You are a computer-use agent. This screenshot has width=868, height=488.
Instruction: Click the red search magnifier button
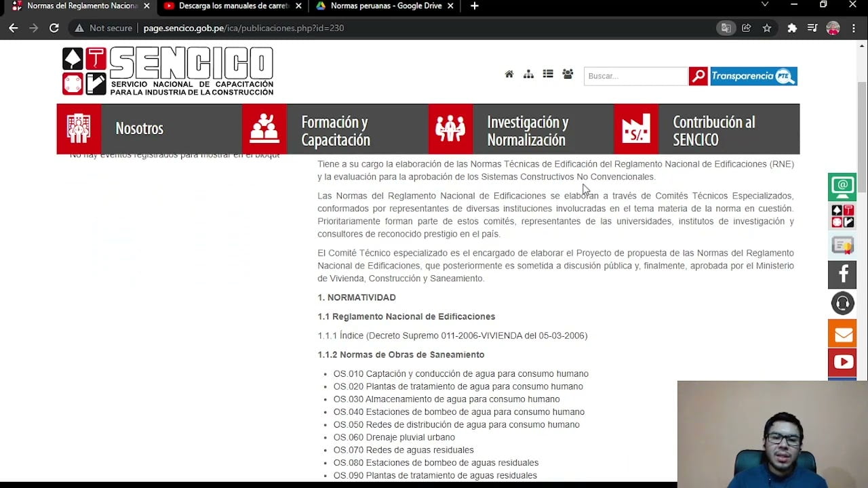pos(698,76)
